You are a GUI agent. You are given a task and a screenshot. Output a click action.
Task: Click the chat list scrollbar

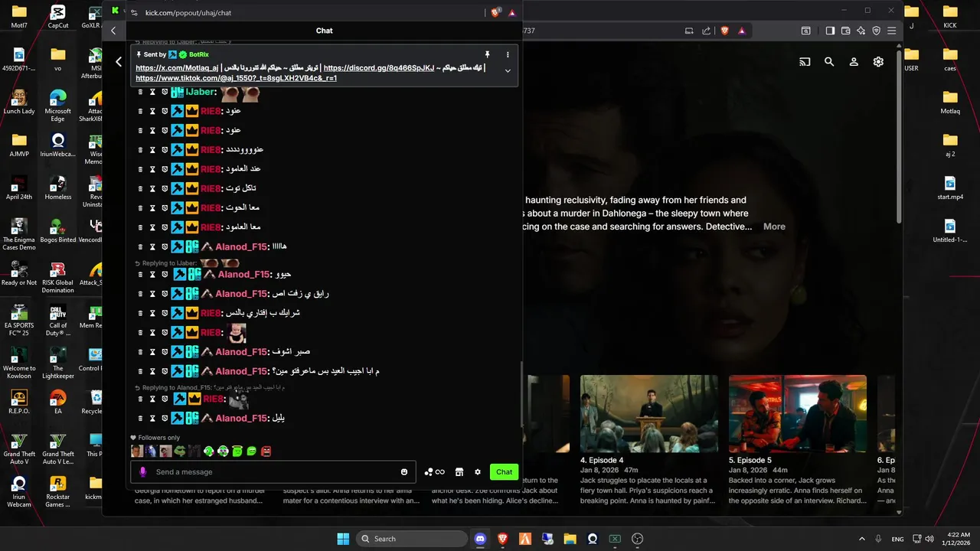coord(522,394)
